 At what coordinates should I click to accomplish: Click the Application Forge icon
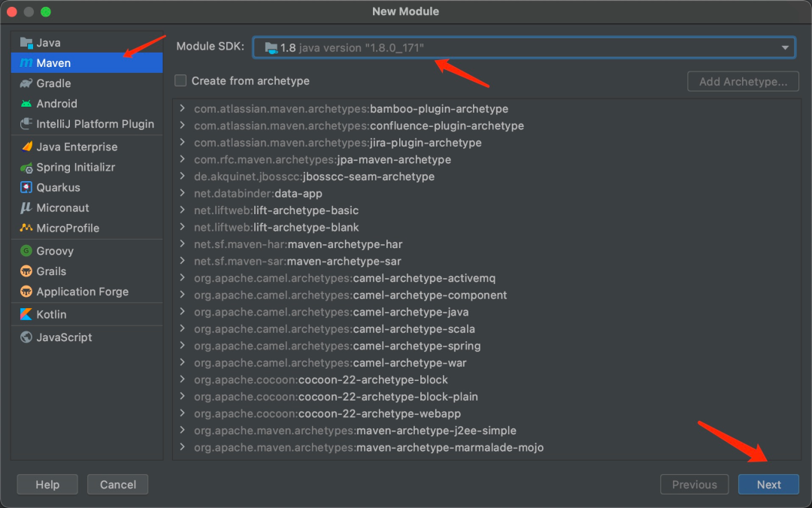pos(26,292)
